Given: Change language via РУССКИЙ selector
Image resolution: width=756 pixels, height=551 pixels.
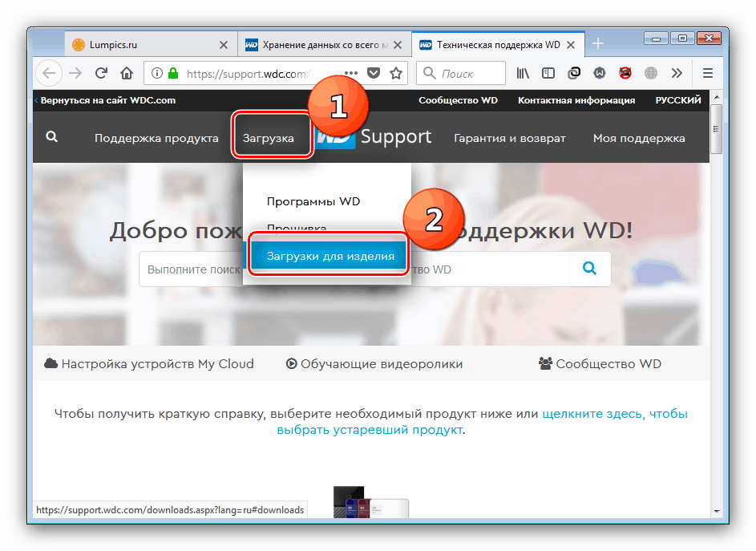Looking at the screenshot, I should point(678,100).
